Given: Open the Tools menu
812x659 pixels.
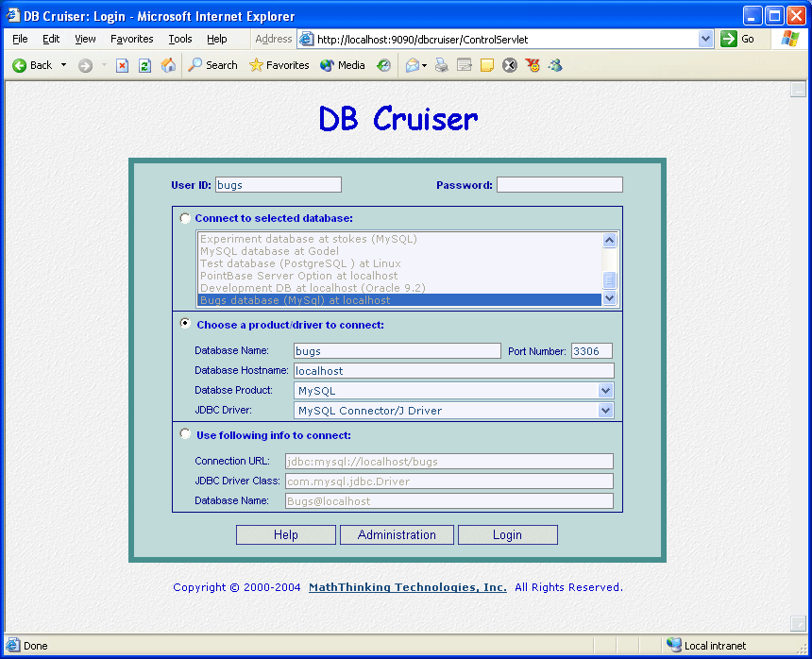Looking at the screenshot, I should click(x=179, y=39).
